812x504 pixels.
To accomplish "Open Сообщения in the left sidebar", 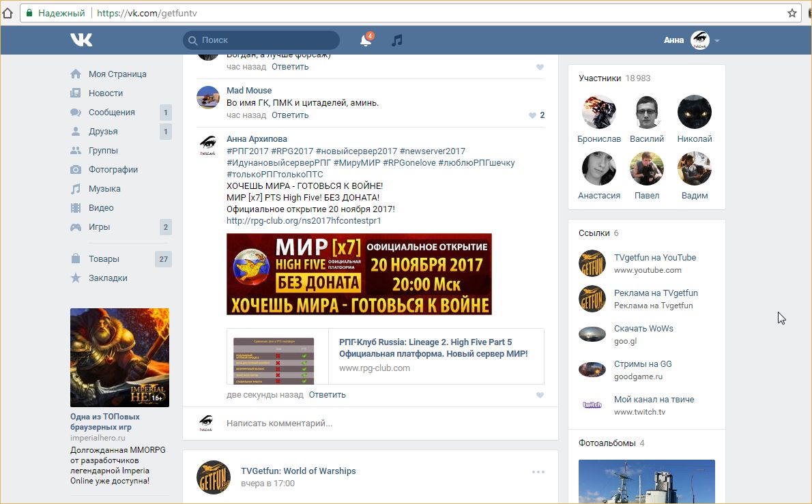I will pyautogui.click(x=111, y=113).
